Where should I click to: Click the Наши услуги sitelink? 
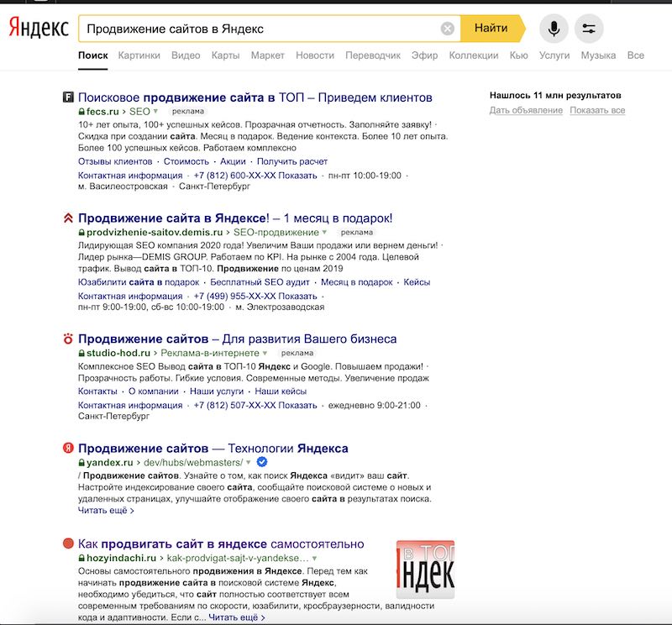[x=217, y=391]
